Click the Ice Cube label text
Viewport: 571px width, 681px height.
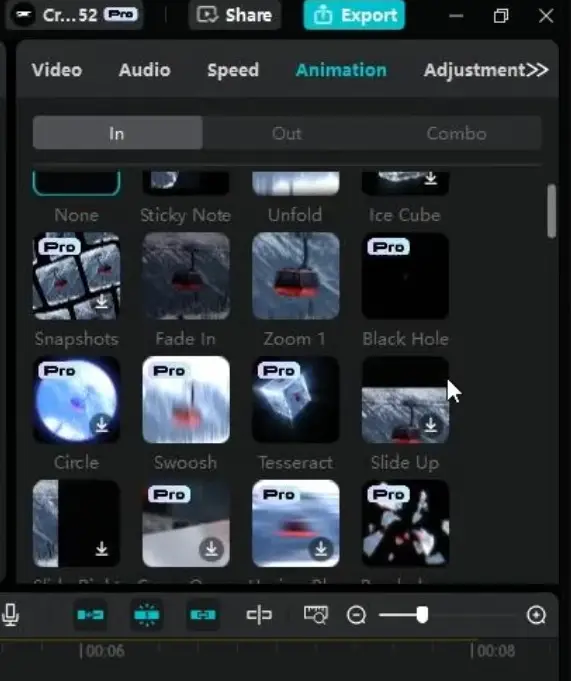(x=405, y=215)
